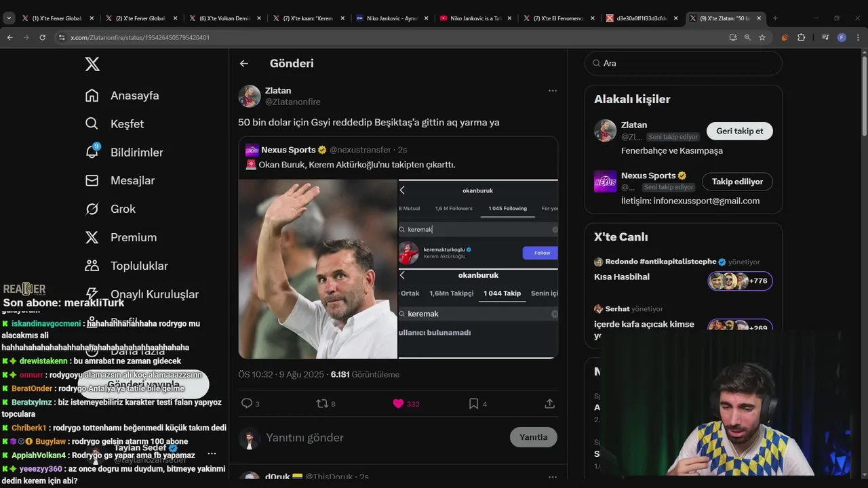The image size is (868, 488).
Task: Open Nexus Sports in Alakalı kişiler
Action: coord(648,176)
